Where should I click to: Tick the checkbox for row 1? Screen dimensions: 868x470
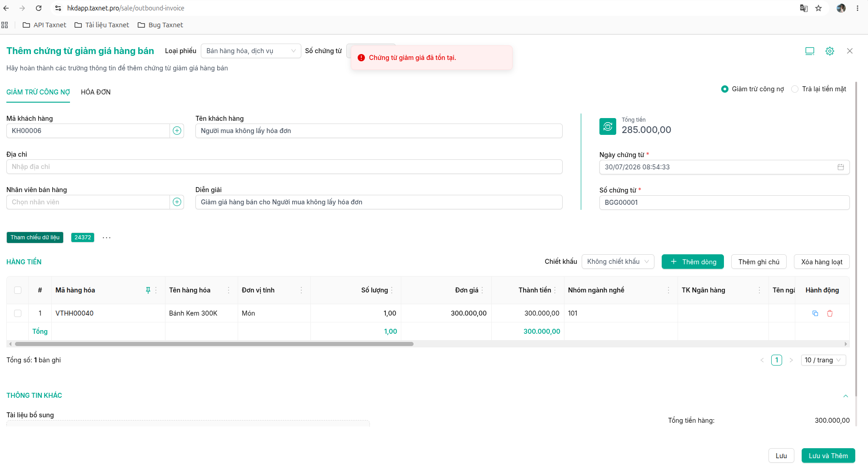[18, 313]
